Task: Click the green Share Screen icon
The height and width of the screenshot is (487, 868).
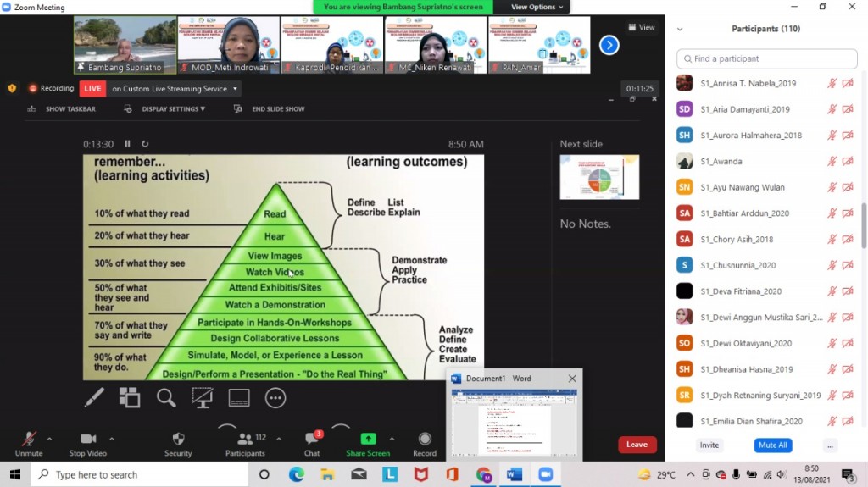Action: tap(368, 444)
